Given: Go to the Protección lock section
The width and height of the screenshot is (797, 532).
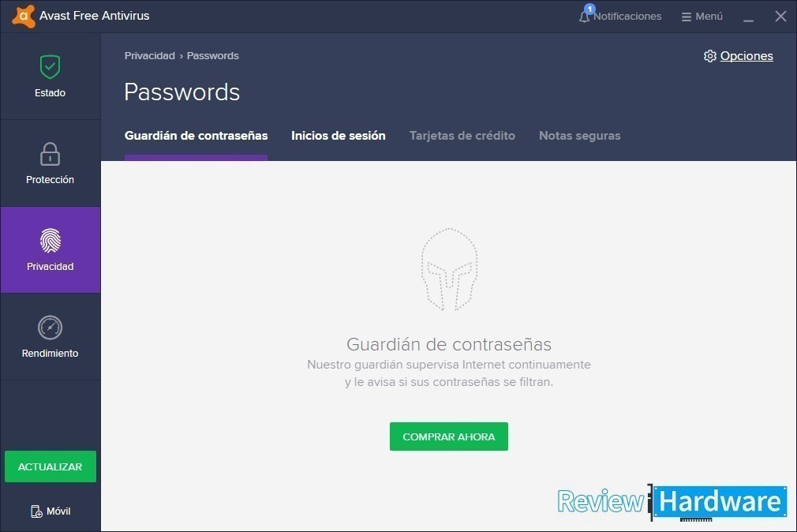Looking at the screenshot, I should point(50,163).
